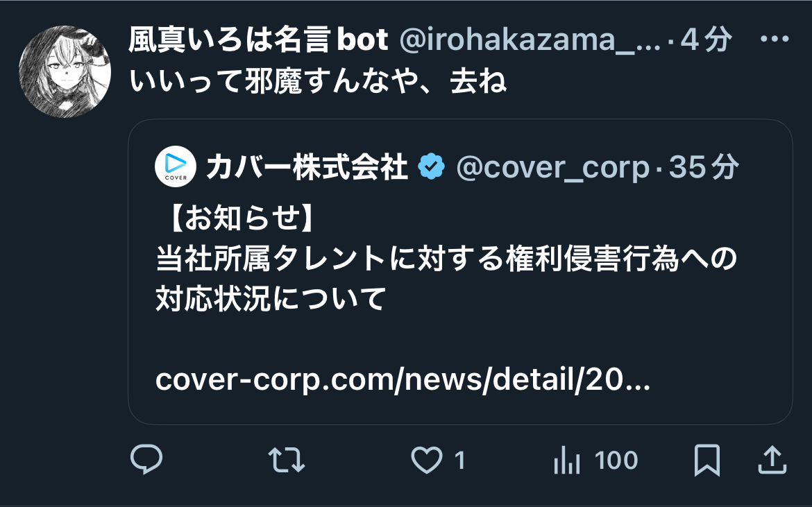812x507 pixels.
Task: Click the blue verified badge
Action: (x=432, y=166)
